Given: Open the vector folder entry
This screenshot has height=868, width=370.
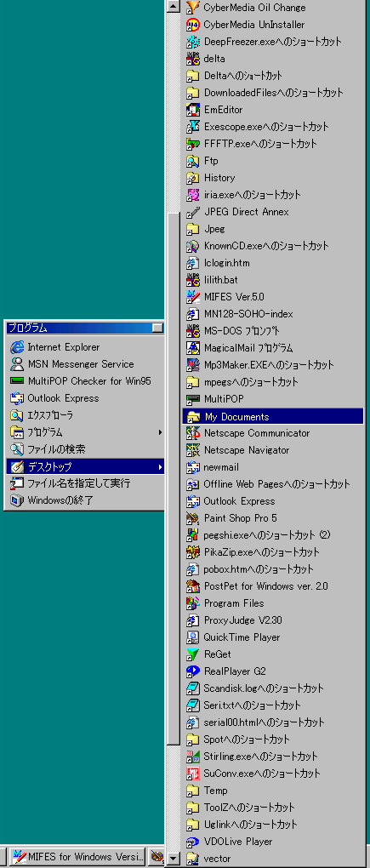Looking at the screenshot, I should point(273,859).
